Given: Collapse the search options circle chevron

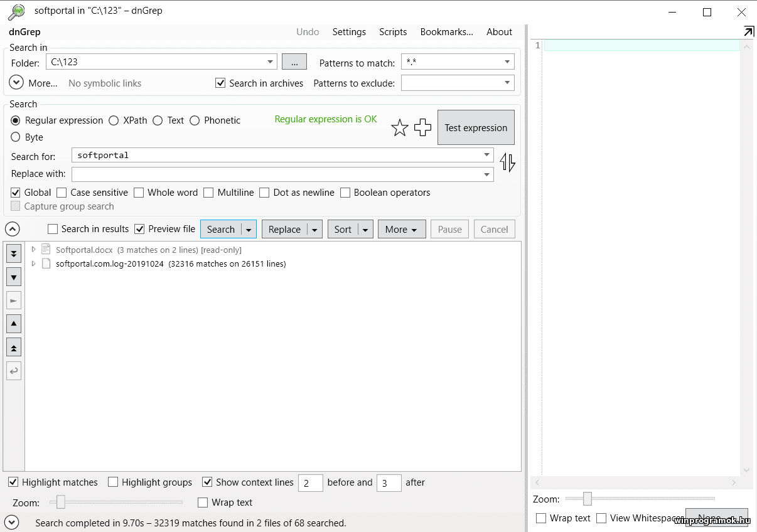Looking at the screenshot, I should point(13,230).
